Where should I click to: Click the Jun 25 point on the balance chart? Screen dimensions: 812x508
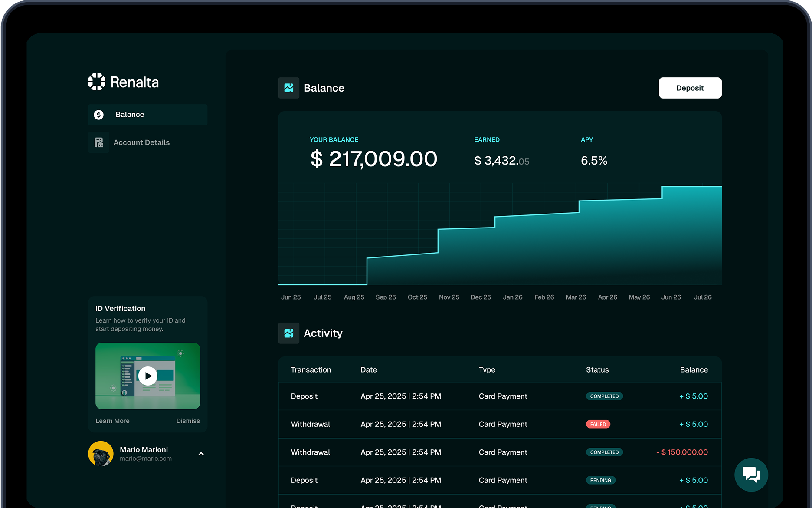coord(291,297)
